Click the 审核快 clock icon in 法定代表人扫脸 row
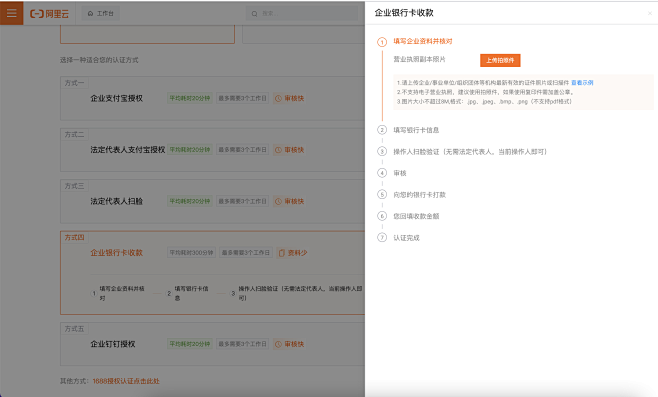The height and width of the screenshot is (397, 658). (278, 201)
